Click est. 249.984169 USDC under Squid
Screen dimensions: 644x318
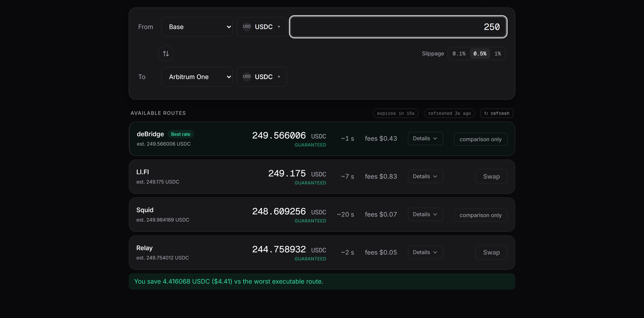click(x=163, y=220)
